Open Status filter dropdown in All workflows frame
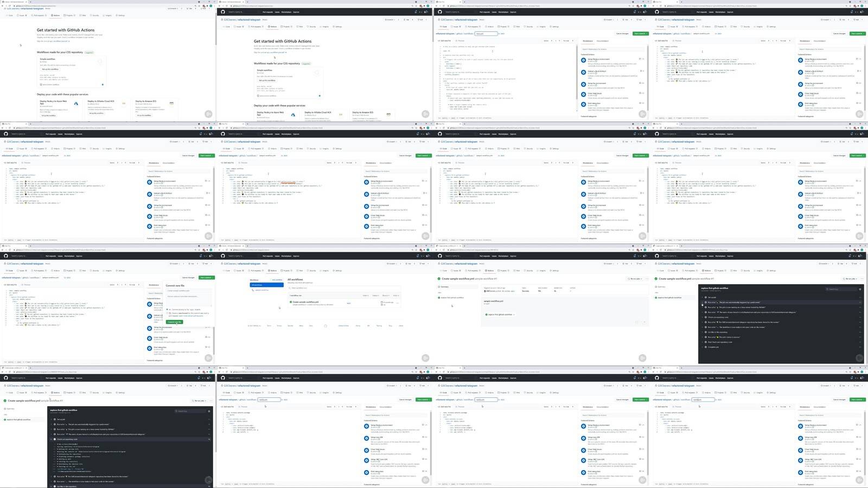Image resolution: width=868 pixels, height=488 pixels. tap(375, 296)
